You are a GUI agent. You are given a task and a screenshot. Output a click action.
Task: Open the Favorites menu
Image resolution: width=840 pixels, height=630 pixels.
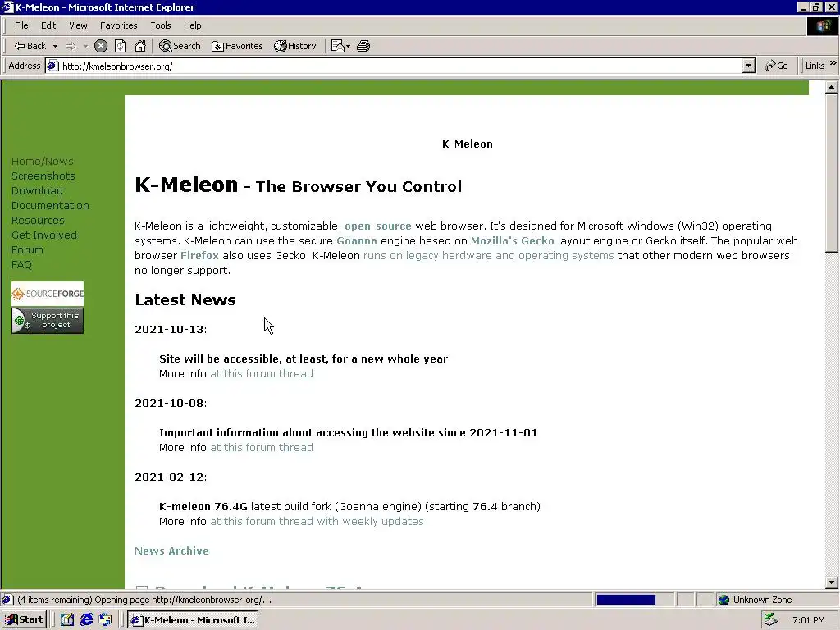pos(118,25)
